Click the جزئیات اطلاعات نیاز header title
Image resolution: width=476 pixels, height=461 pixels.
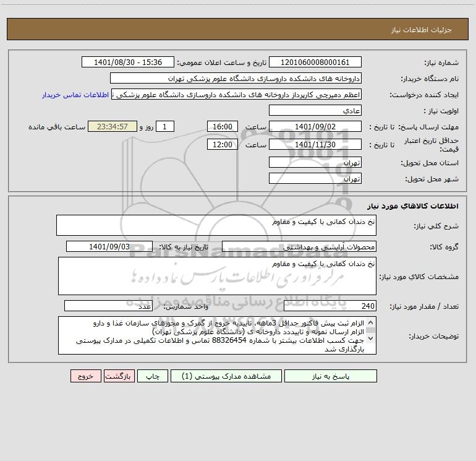(422, 30)
